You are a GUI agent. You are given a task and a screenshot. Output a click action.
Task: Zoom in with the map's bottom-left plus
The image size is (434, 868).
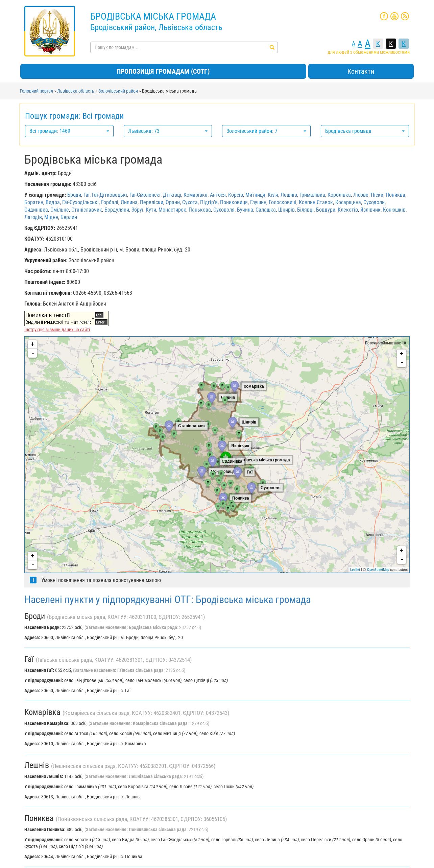(32, 556)
